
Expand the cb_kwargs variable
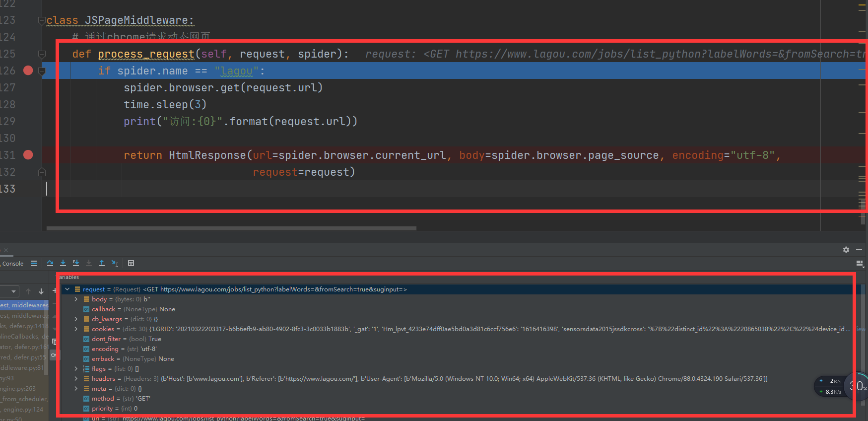pos(76,319)
